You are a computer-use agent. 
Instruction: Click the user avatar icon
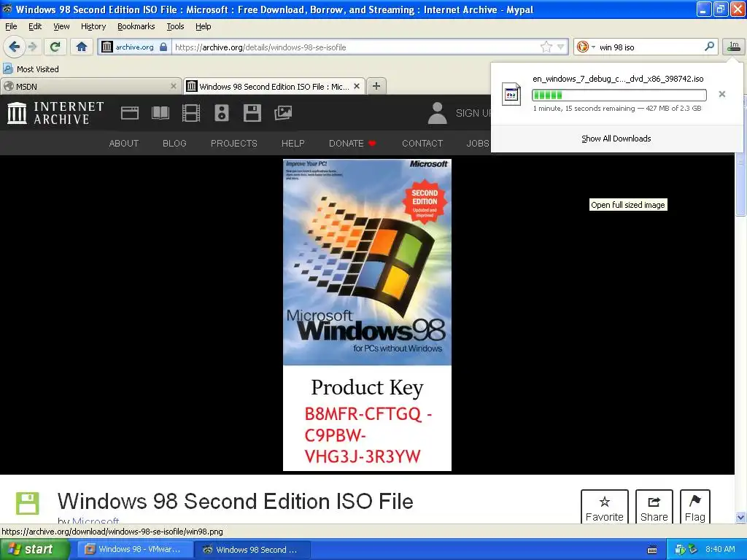(438, 113)
